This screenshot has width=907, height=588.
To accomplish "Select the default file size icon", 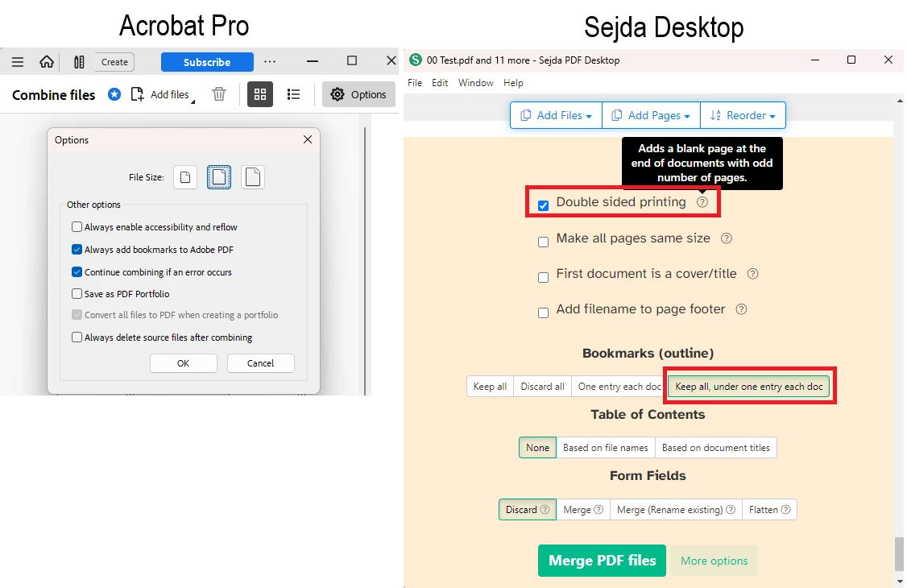I will pyautogui.click(x=219, y=177).
